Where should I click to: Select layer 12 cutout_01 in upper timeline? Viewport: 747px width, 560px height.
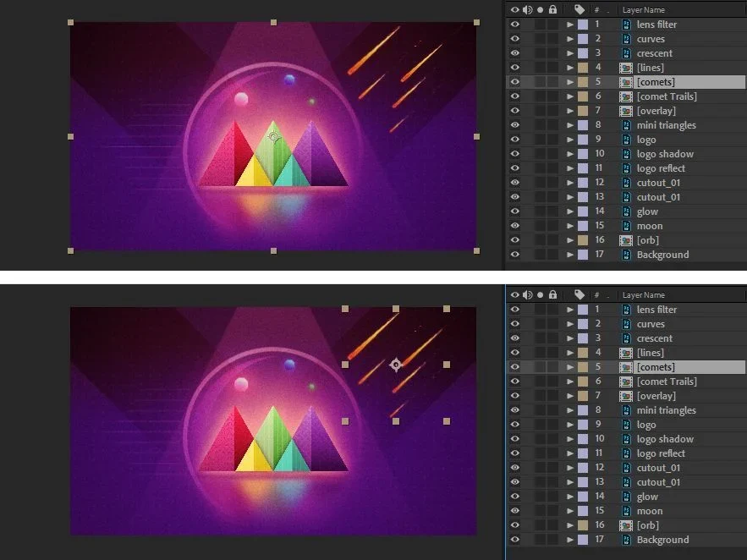pos(658,183)
